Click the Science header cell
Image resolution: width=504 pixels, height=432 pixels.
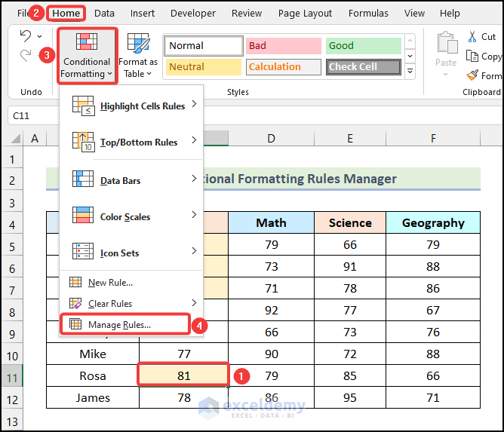pos(350,222)
